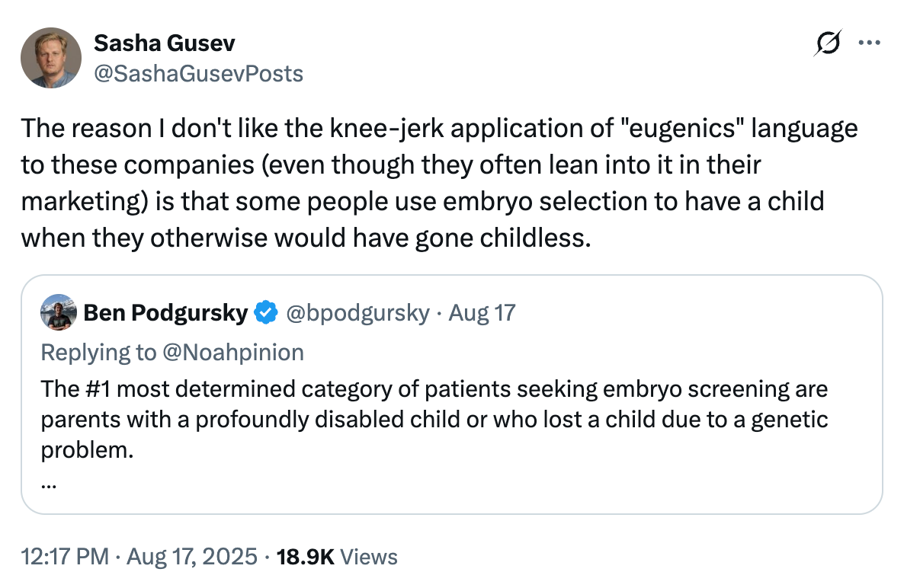The width and height of the screenshot is (904, 588).
Task: Expand Aug 17 date link on quoted tweet
Action: (x=482, y=312)
